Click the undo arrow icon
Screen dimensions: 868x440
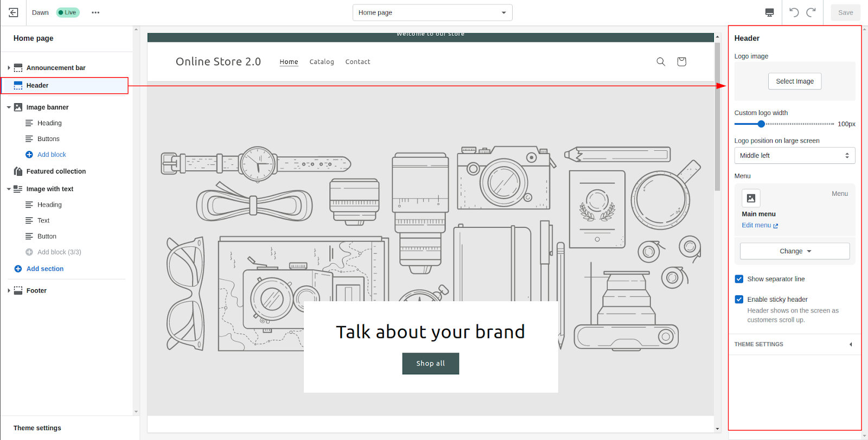(x=794, y=12)
